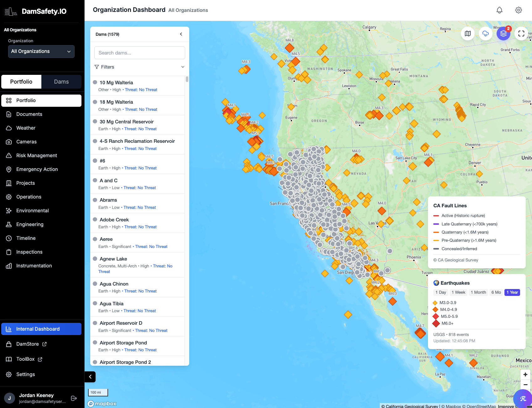
Task: Open the assistant R button
Action: [x=523, y=398]
